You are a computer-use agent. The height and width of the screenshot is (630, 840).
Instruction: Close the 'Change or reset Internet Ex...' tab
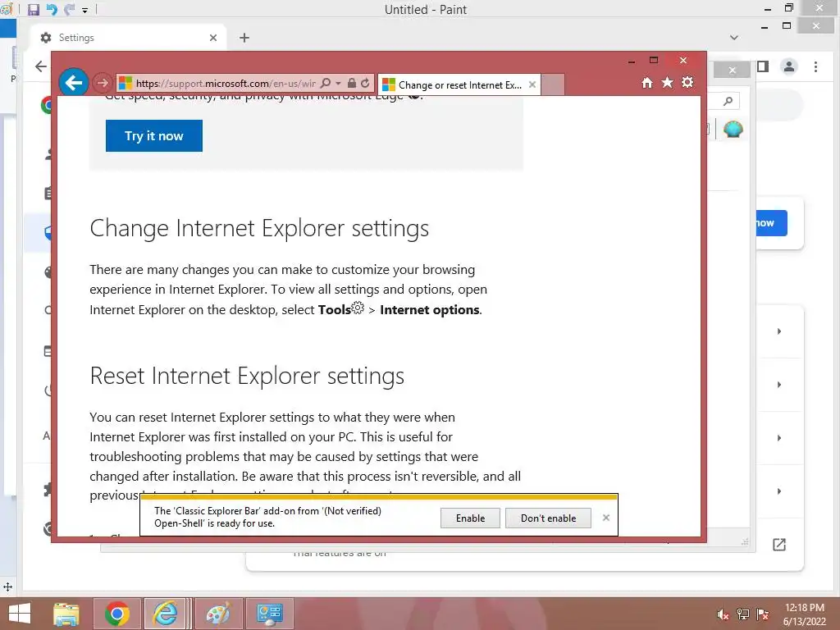(x=532, y=84)
